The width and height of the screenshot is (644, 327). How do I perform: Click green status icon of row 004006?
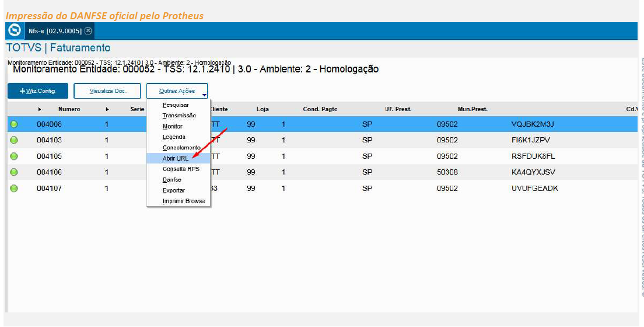click(x=14, y=124)
